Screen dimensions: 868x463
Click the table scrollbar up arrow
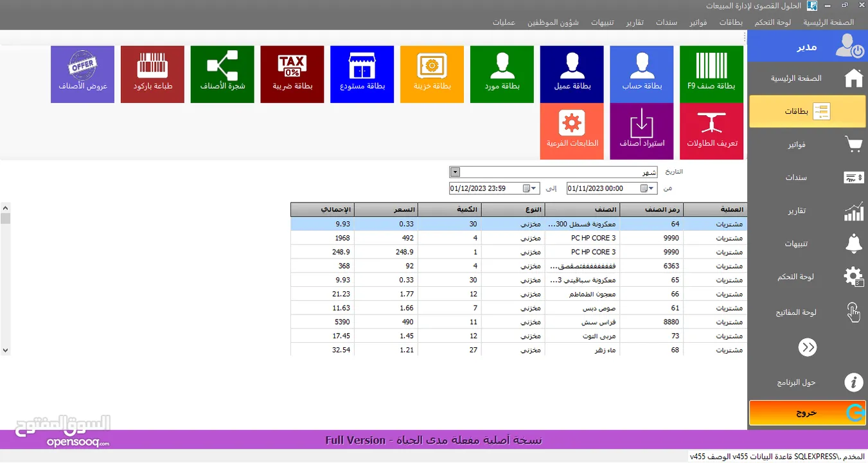5,208
